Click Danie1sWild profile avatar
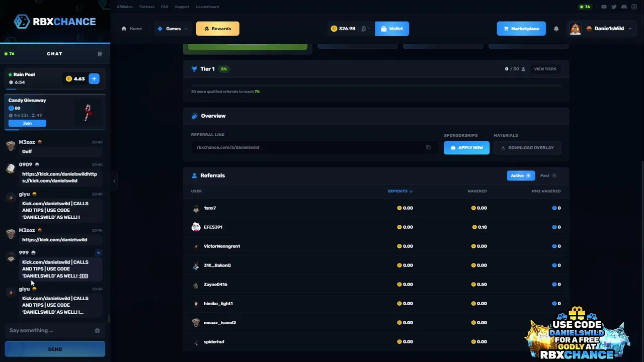Viewport: 644px width, 362px height. click(x=575, y=29)
